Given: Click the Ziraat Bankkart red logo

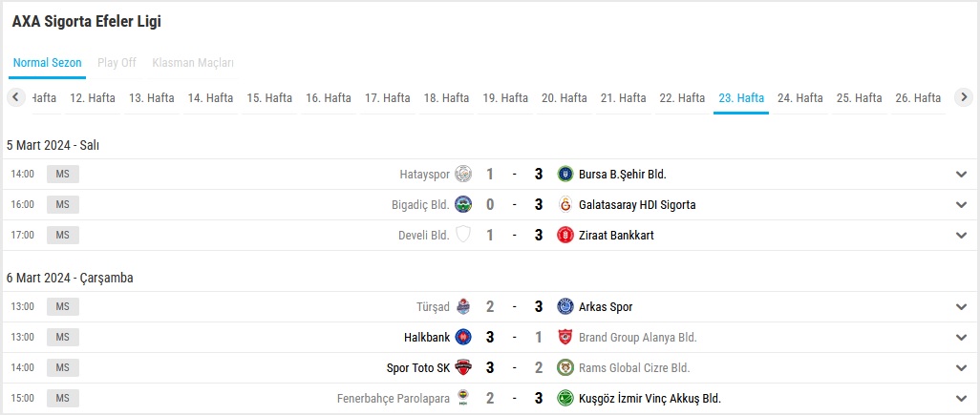Looking at the screenshot, I should [565, 236].
